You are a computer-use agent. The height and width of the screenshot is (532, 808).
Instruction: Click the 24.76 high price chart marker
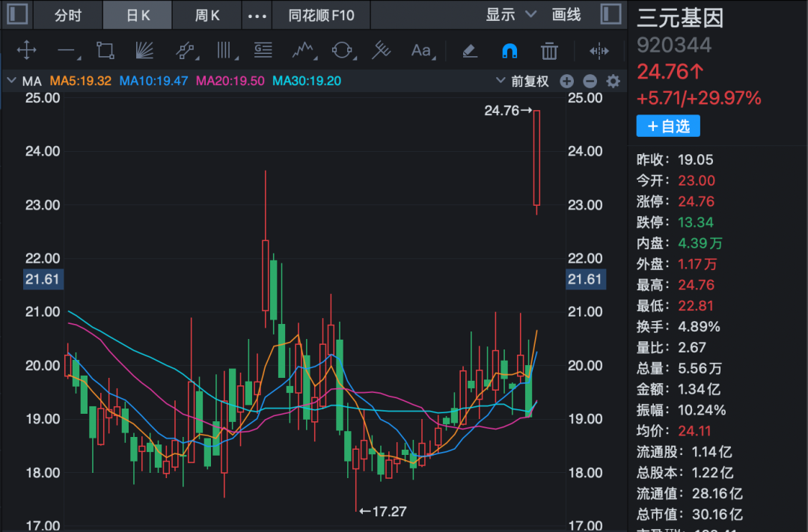click(x=507, y=110)
